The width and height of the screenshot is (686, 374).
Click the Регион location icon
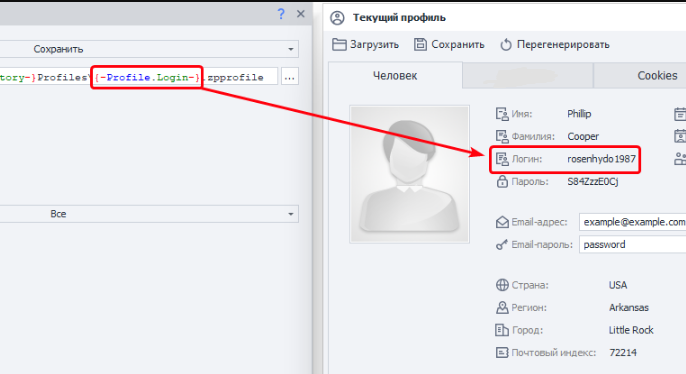502,308
